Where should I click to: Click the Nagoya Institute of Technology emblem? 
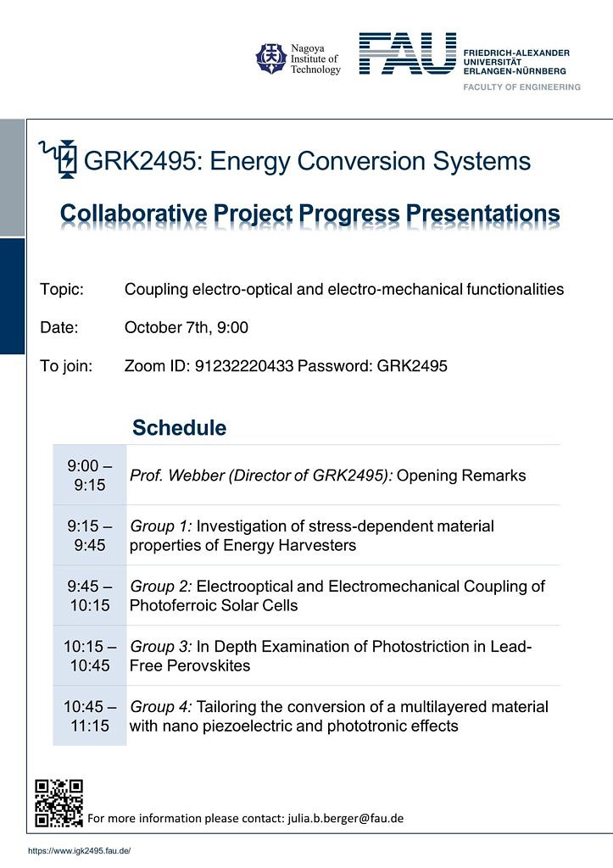pos(270,58)
